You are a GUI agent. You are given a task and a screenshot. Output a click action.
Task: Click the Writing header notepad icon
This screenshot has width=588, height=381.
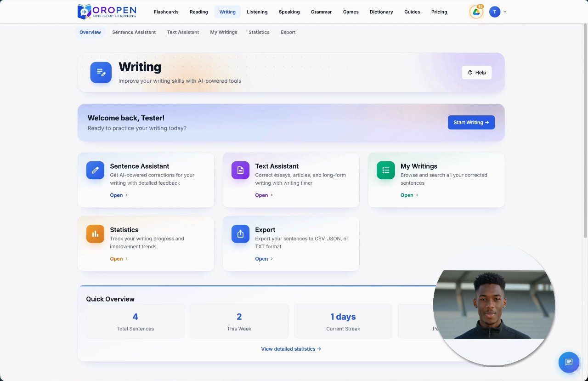101,73
